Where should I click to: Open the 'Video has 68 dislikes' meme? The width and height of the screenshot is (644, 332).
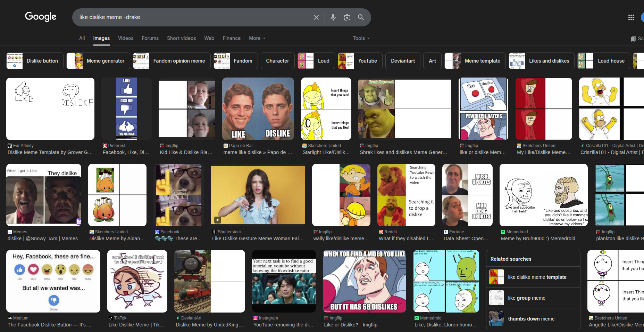click(x=365, y=281)
